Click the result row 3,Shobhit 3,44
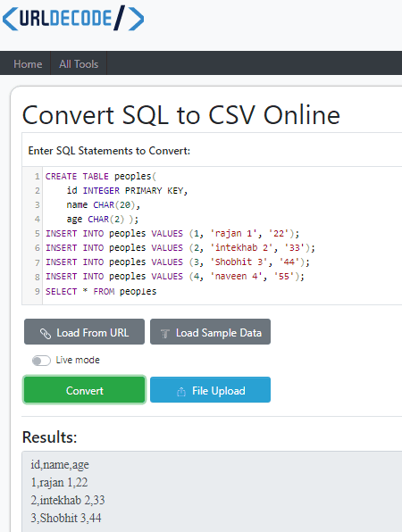This screenshot has width=402, height=532. point(66,518)
